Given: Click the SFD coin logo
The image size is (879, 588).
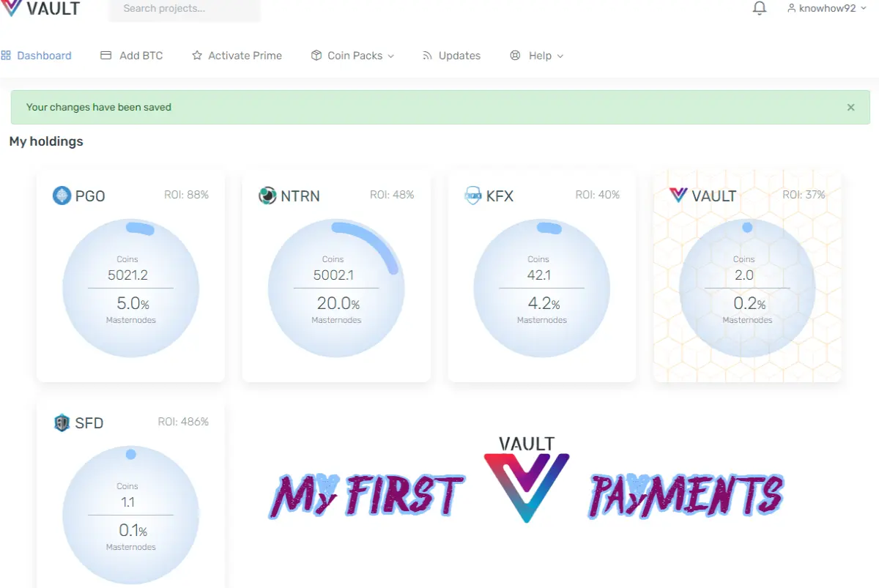Looking at the screenshot, I should point(62,423).
